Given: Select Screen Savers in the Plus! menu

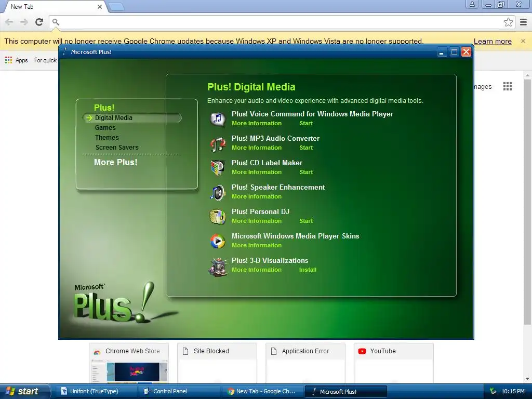Looking at the screenshot, I should (x=117, y=147).
